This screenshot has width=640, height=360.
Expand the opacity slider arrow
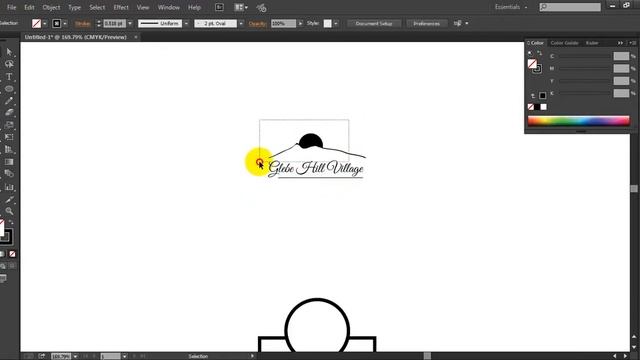click(x=300, y=24)
